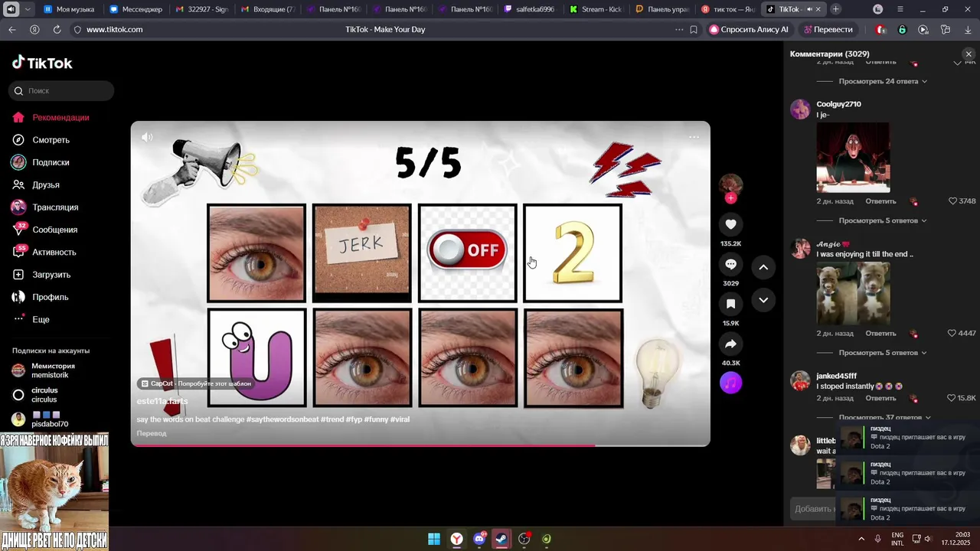Open the video's music sound disc
Image resolution: width=980 pixels, height=551 pixels.
730,383
